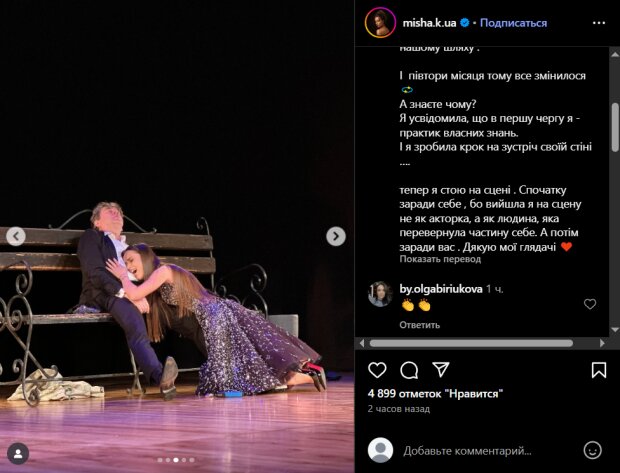Click the Добавьте комментарий input field

pos(486,450)
